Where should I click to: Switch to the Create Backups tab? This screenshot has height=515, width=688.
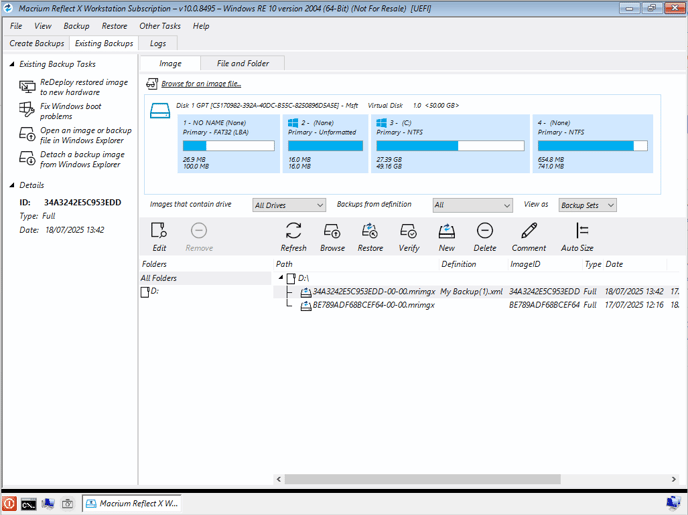click(36, 43)
